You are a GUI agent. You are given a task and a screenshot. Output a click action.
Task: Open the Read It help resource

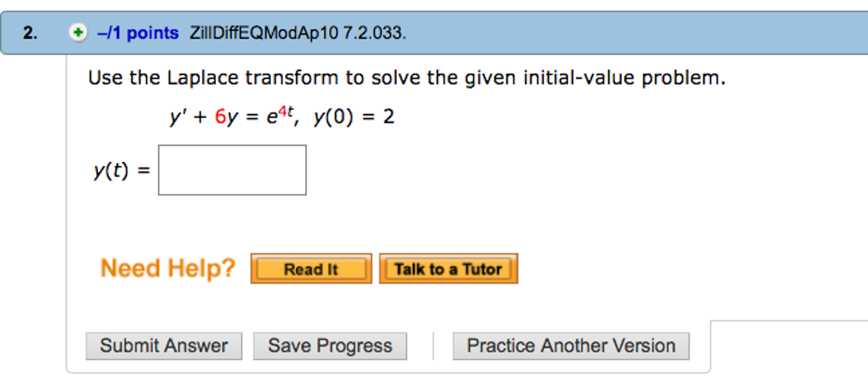tap(311, 268)
